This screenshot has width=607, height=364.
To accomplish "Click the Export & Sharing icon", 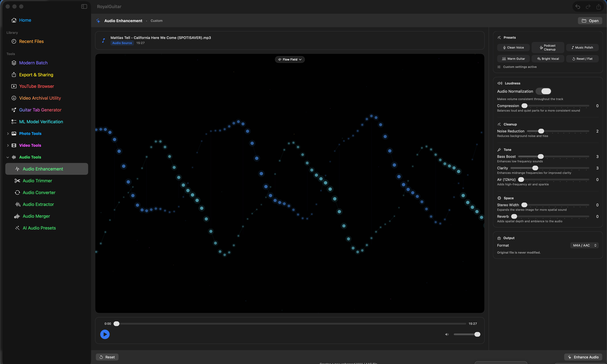I will coord(14,75).
